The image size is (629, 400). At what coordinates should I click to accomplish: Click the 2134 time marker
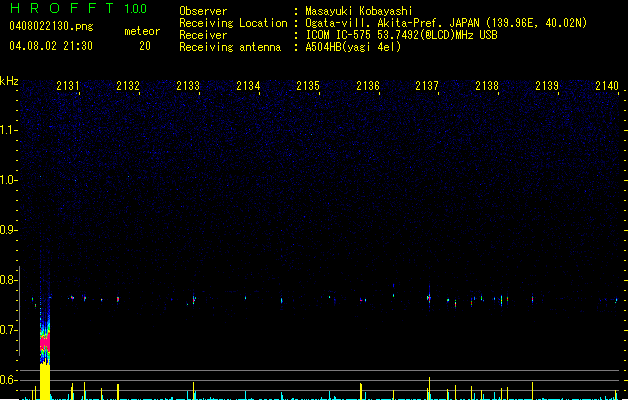coord(248,86)
